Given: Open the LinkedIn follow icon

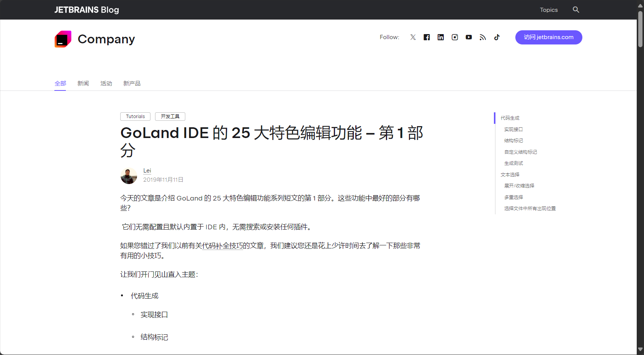Looking at the screenshot, I should [x=441, y=37].
